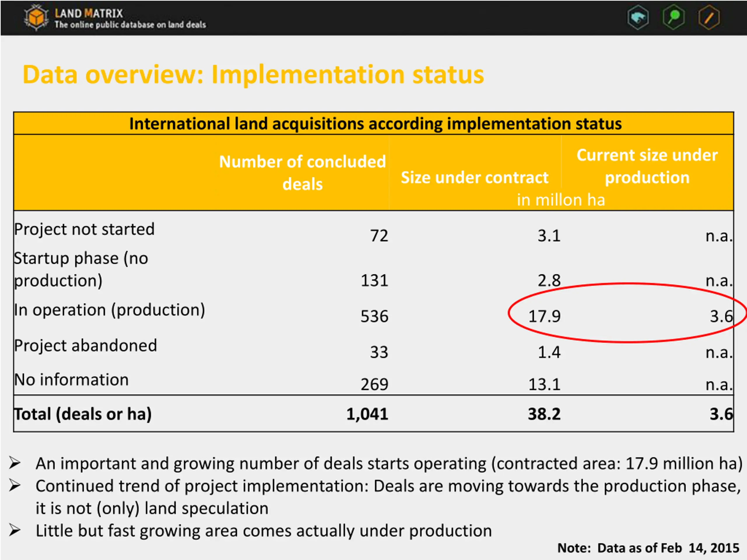Click 'The online public database on land deals' tagline

(x=130, y=24)
